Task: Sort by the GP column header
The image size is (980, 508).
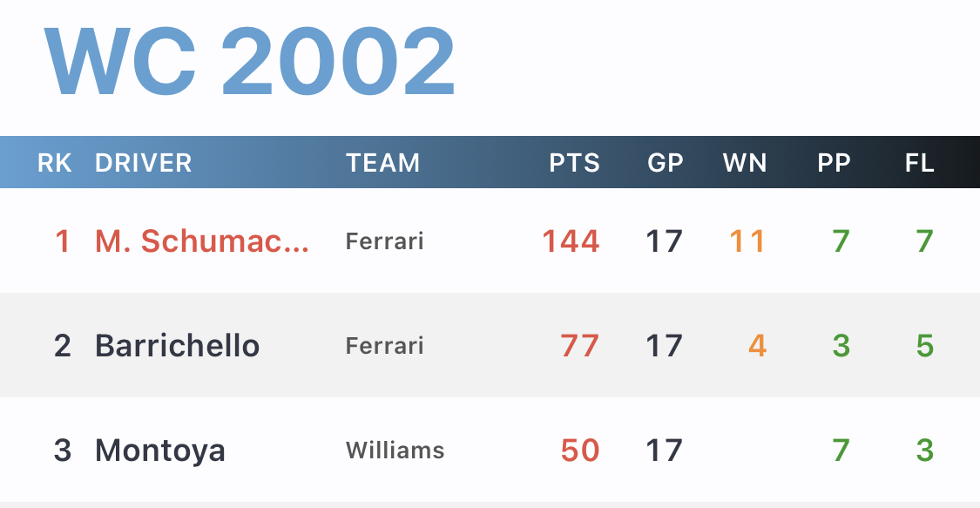Action: [x=665, y=163]
